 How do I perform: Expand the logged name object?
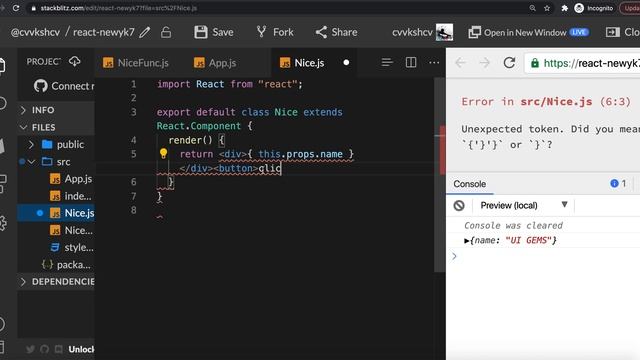[467, 240]
